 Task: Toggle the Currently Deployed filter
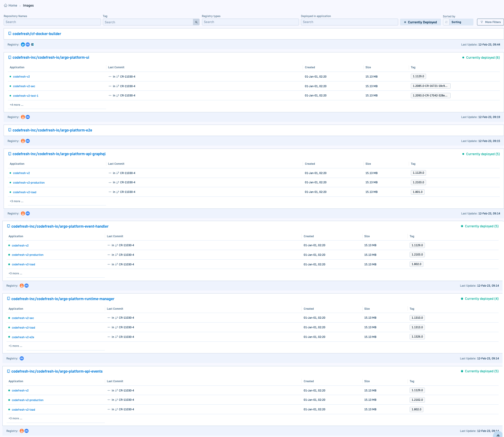pyautogui.click(x=420, y=22)
